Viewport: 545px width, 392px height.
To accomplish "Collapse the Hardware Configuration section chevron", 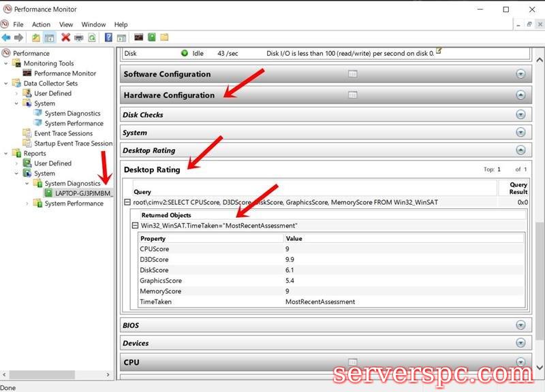I will [521, 95].
